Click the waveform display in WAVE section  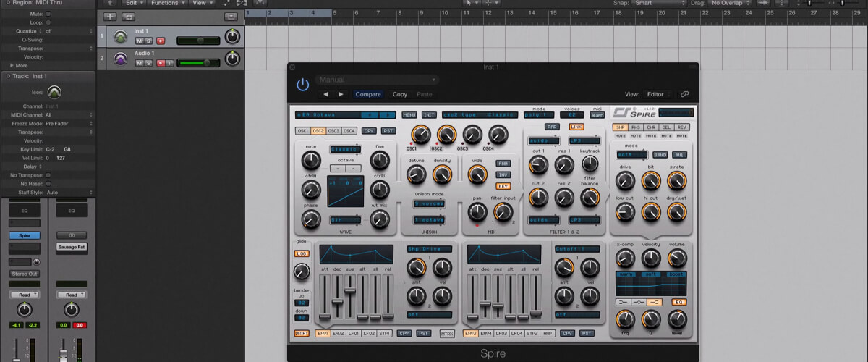click(x=346, y=192)
